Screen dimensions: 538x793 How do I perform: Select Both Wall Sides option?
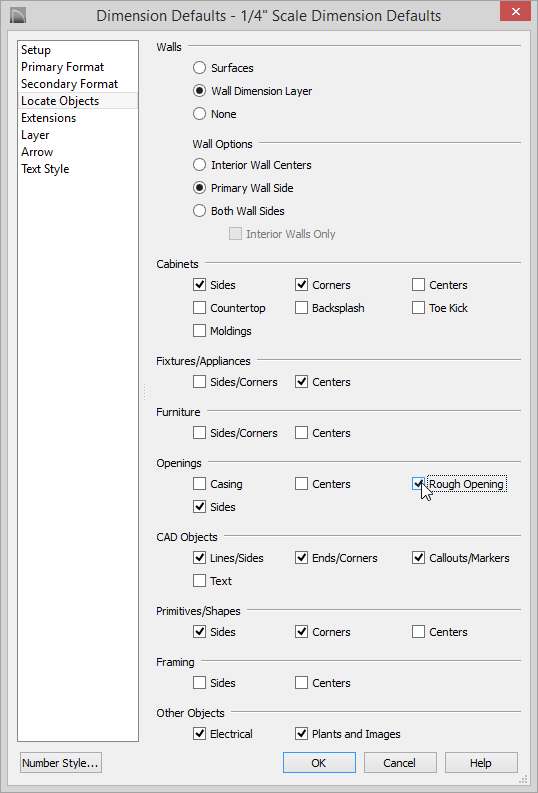pos(199,211)
